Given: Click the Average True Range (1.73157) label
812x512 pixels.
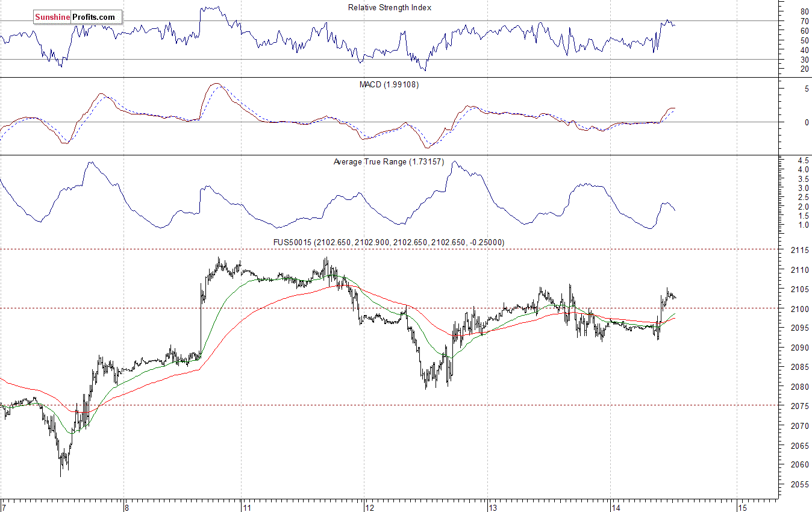Looking at the screenshot, I should click(389, 162).
